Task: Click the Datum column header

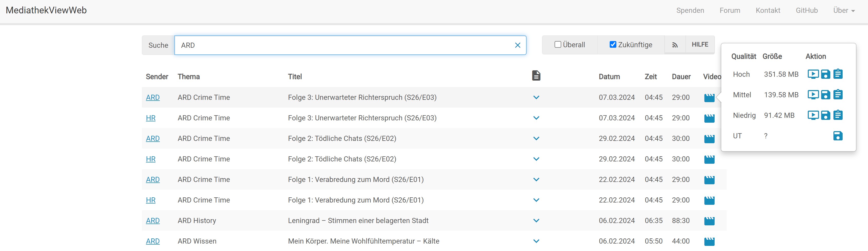Action: 609,77
